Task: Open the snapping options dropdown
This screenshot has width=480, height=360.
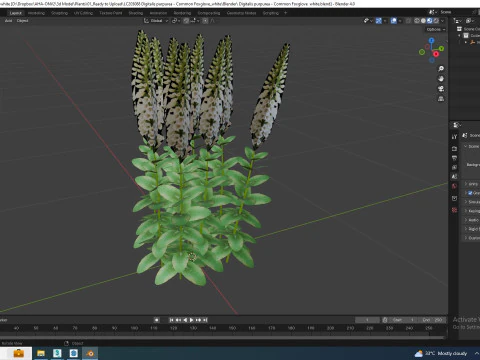Action: [x=195, y=21]
